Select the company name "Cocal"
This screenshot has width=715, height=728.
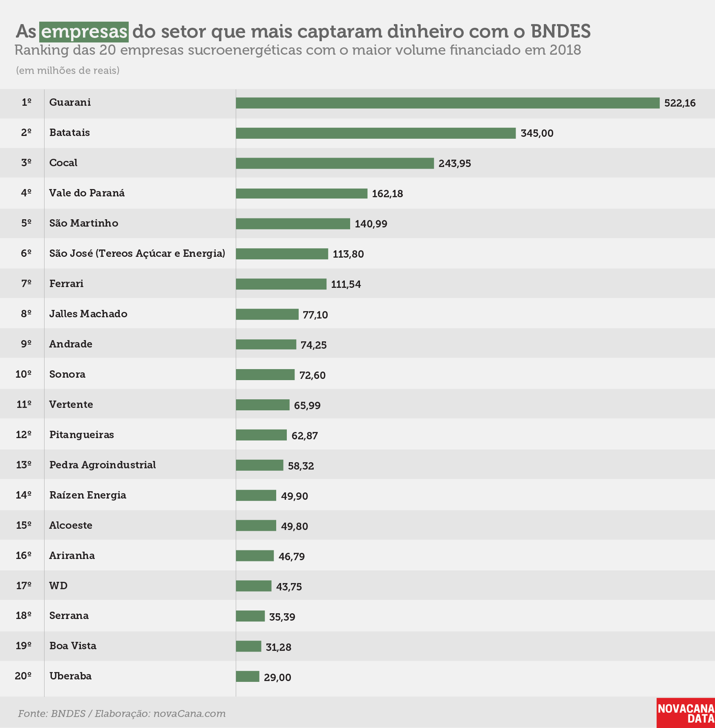pyautogui.click(x=63, y=163)
